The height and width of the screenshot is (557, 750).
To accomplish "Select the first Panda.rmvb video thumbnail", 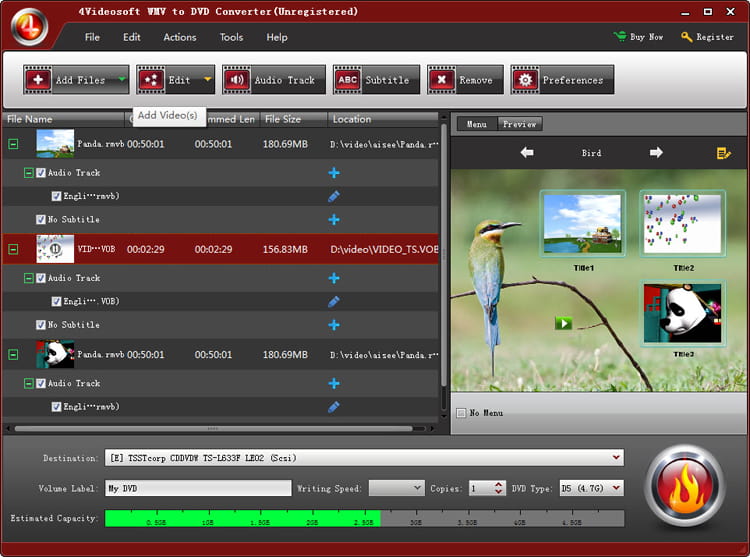I will pos(55,143).
